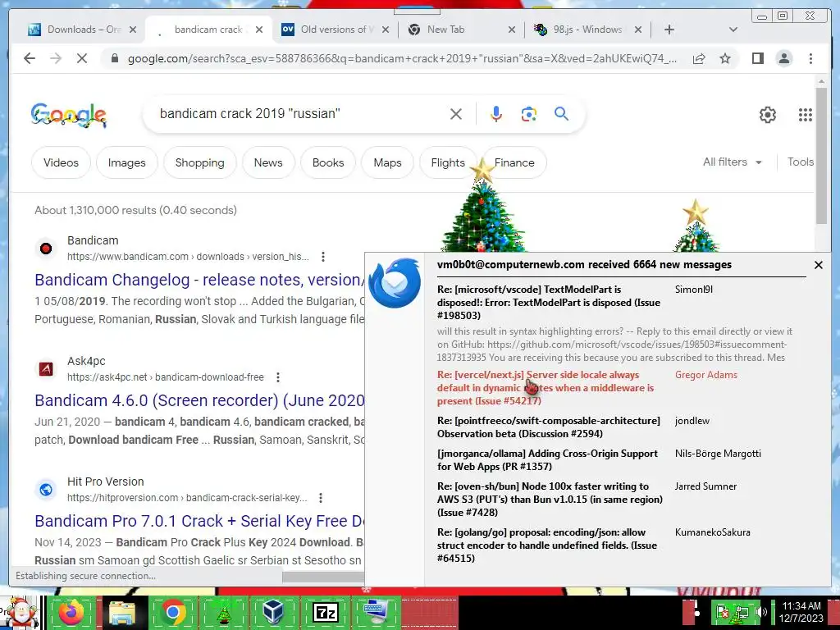Open the vercel/next.js locale email
840x630 pixels.
tap(546, 388)
